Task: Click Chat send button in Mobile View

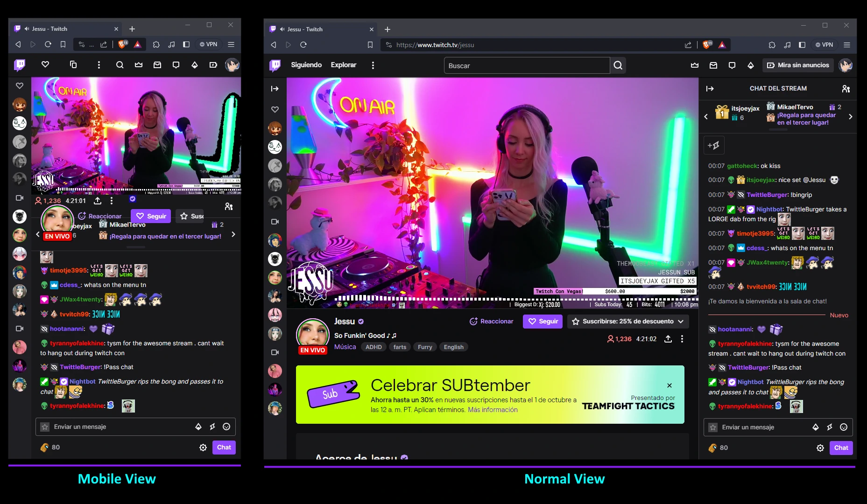Action: [x=224, y=448]
